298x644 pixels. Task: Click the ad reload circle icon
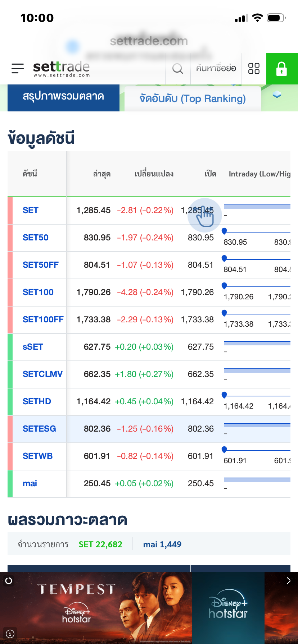pyautogui.click(x=9, y=580)
